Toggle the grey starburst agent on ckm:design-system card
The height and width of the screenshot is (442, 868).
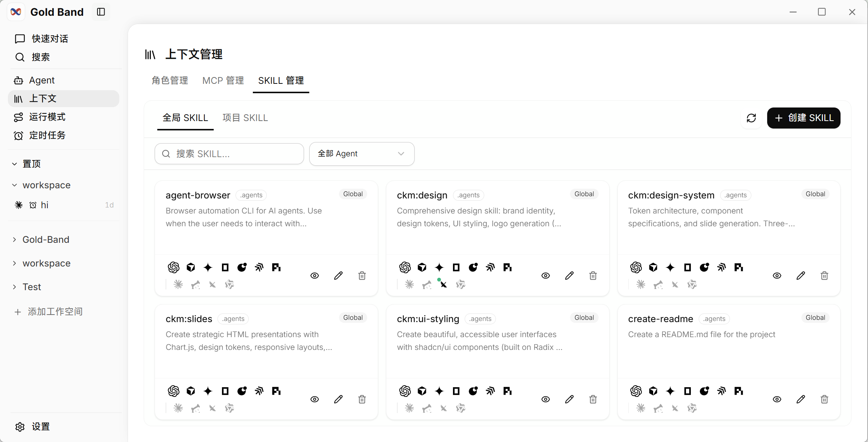click(641, 285)
